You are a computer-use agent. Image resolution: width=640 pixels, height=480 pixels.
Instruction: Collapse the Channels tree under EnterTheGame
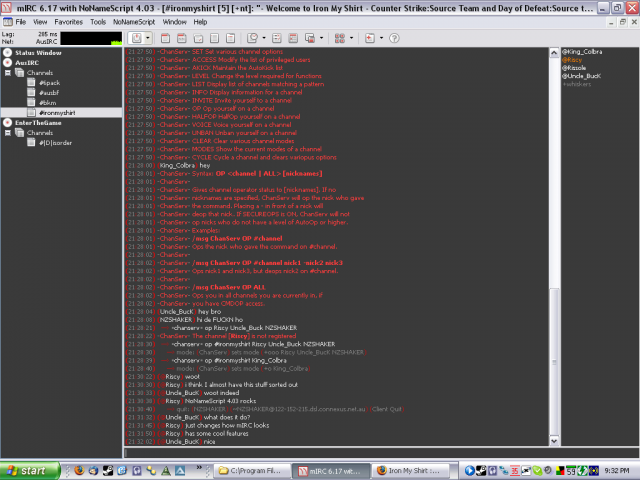pos(7,133)
